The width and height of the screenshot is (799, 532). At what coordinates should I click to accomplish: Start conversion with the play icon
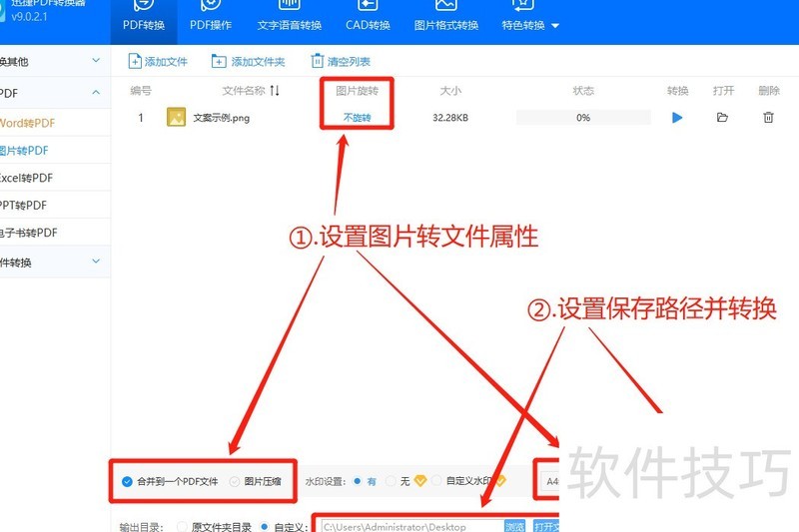pos(677,118)
